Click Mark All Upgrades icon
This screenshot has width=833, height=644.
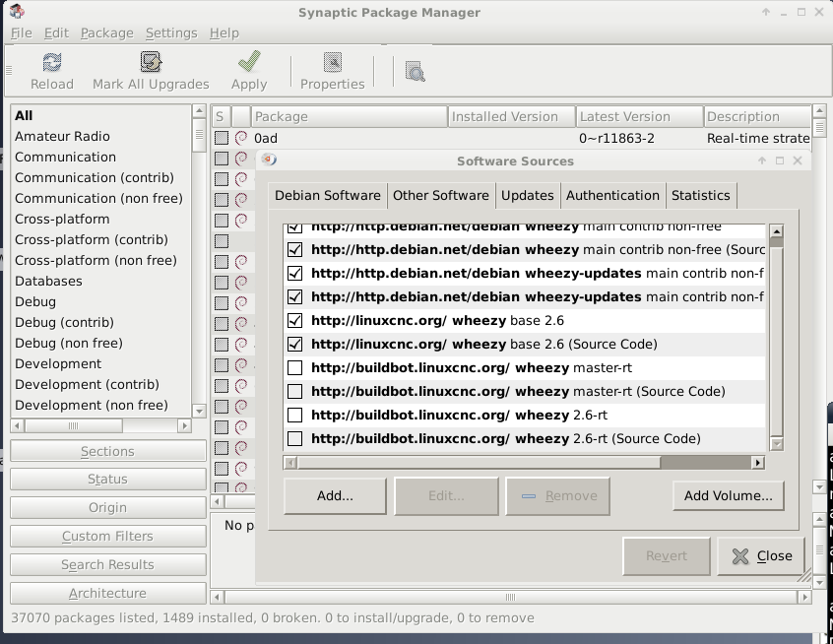pos(151,62)
